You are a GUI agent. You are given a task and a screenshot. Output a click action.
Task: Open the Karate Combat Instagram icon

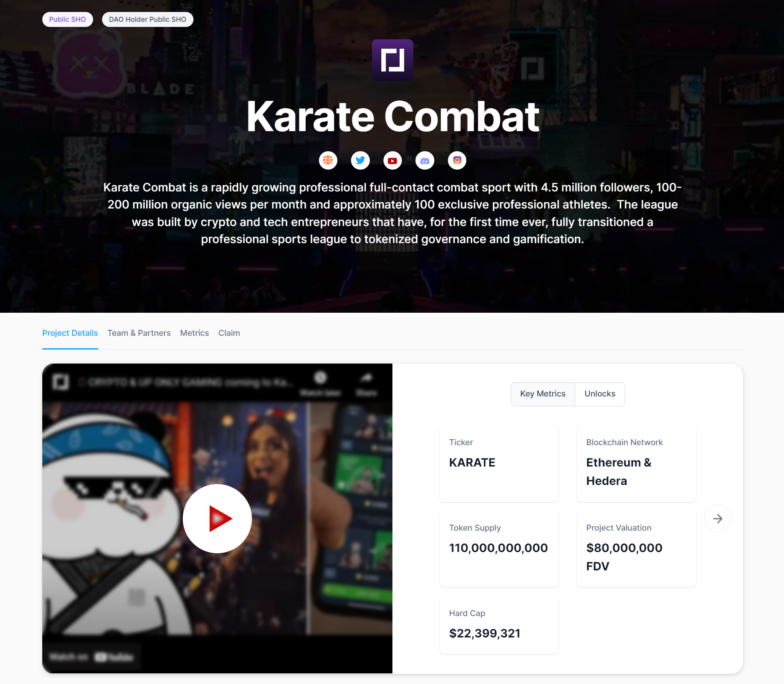pyautogui.click(x=457, y=161)
